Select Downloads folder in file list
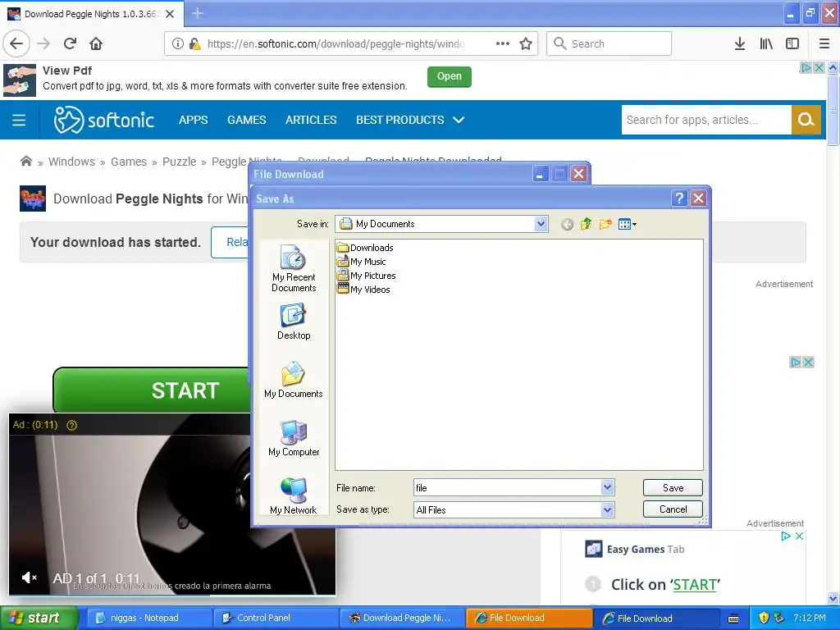 click(365, 248)
